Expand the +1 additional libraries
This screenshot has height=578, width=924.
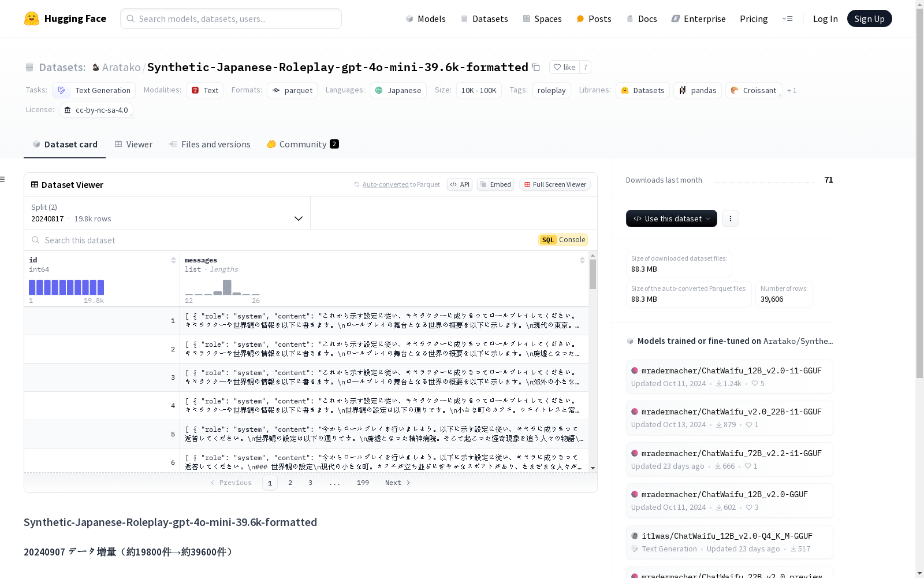point(792,91)
